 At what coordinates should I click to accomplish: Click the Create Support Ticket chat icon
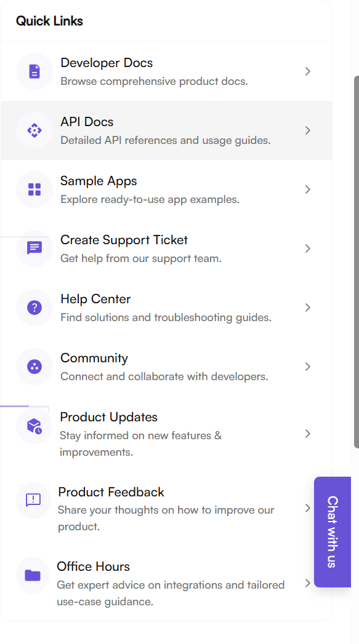click(34, 248)
